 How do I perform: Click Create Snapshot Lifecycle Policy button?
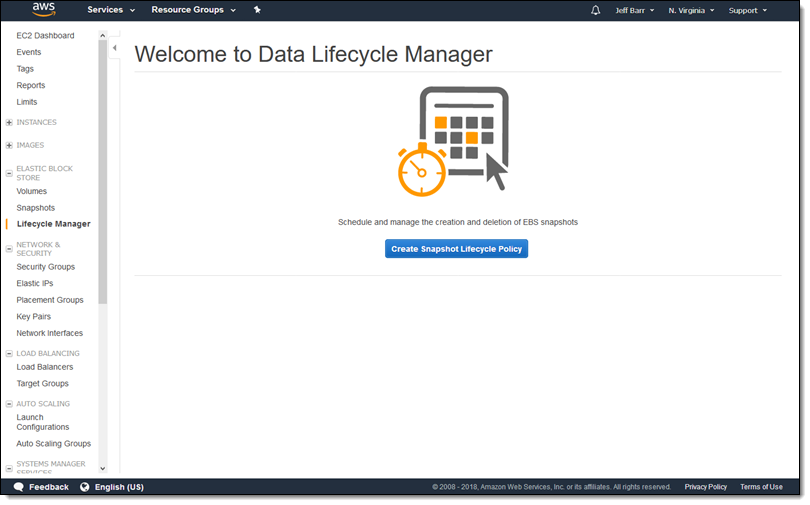(456, 249)
